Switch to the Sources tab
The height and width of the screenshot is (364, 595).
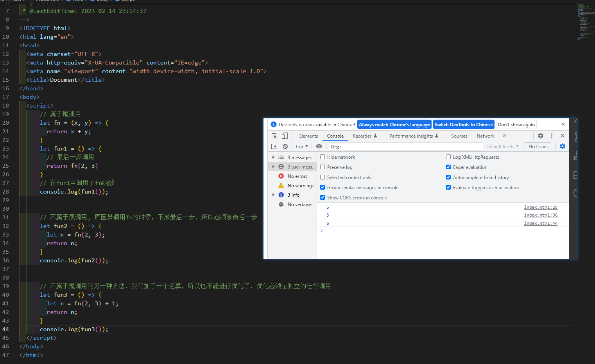pyautogui.click(x=459, y=136)
